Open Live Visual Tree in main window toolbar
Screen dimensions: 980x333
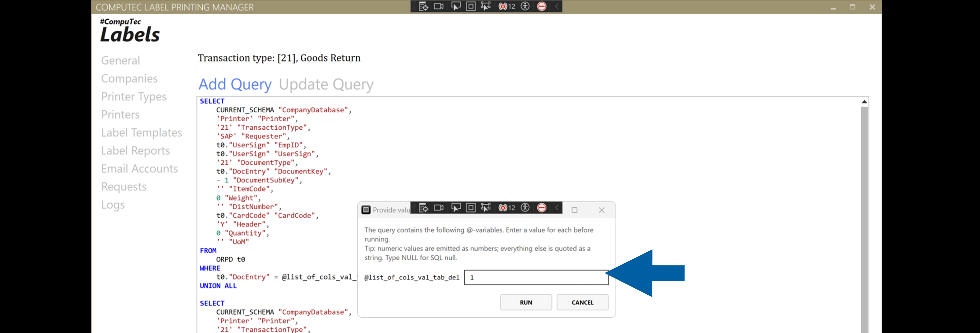click(424, 6)
